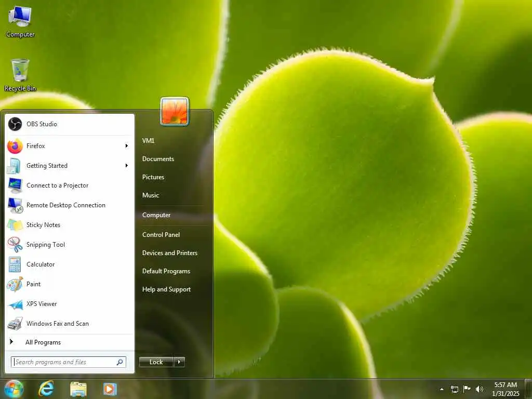Expand the Firefox jump list arrow

point(127,146)
